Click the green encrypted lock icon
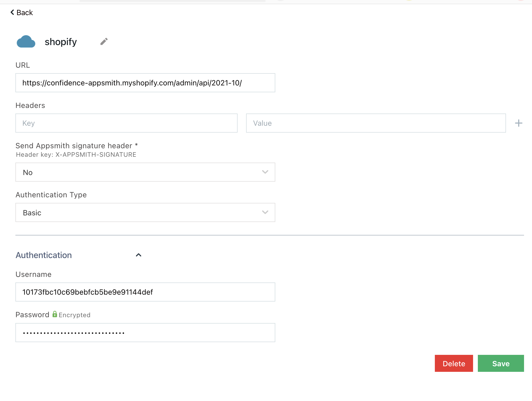Screen dimensions: 532x401 (54, 315)
